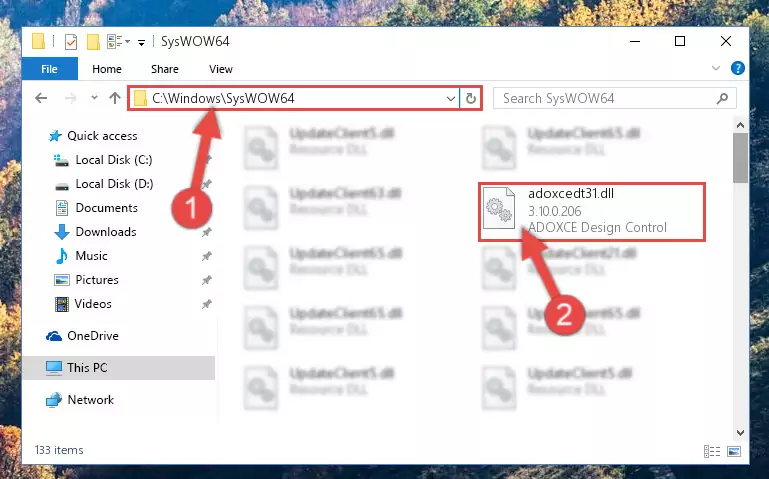Viewport: 769px width, 479px height.
Task: Expand the address bar history dropdown
Action: click(x=451, y=99)
